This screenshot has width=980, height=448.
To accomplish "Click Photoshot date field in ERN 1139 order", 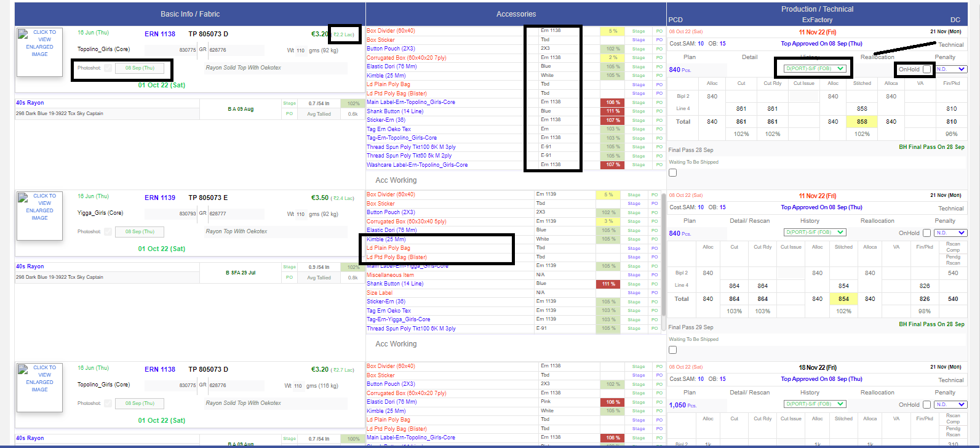I will click(x=140, y=231).
